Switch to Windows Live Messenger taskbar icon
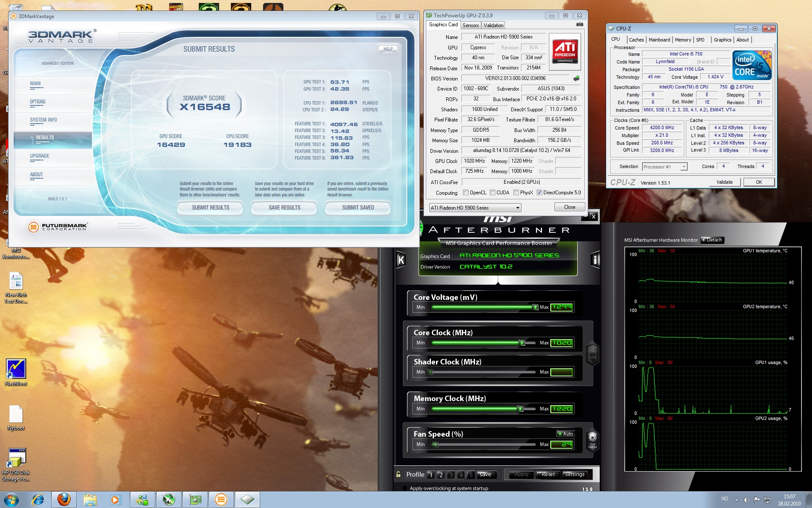Viewport: 812px width, 508px height. [x=143, y=500]
